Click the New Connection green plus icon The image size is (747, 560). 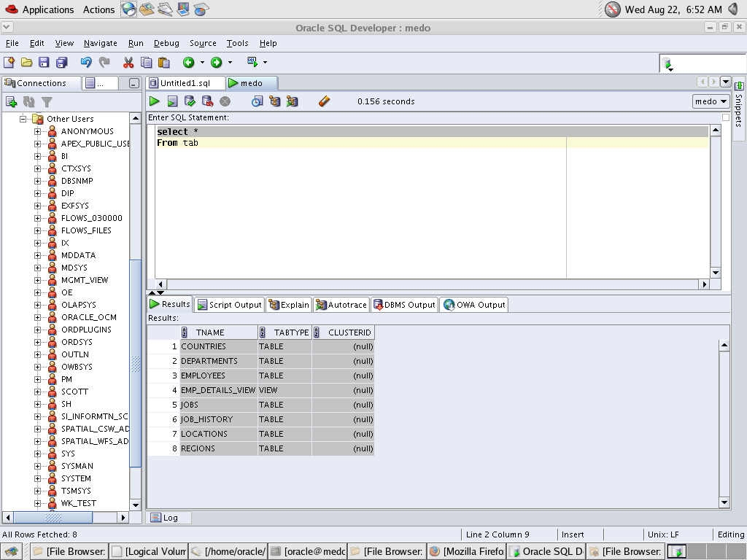click(x=11, y=102)
